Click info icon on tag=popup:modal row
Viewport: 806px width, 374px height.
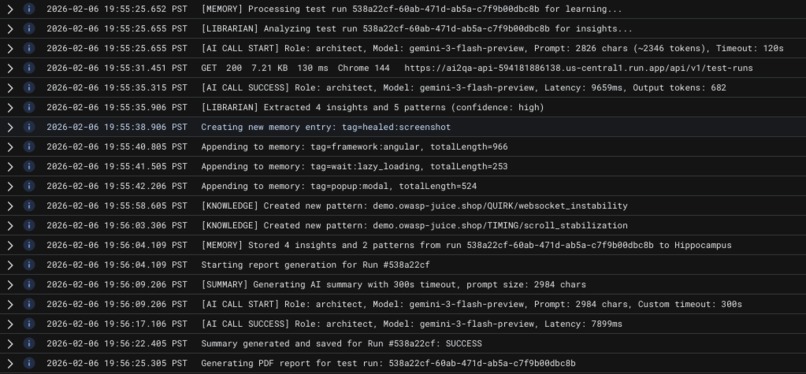point(29,186)
